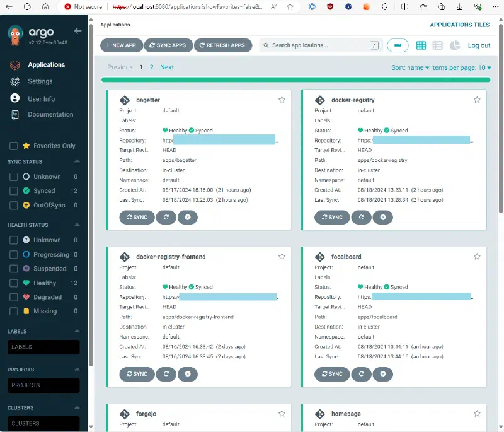Delete the bagetter application
This screenshot has width=504, height=432.
pyautogui.click(x=188, y=217)
